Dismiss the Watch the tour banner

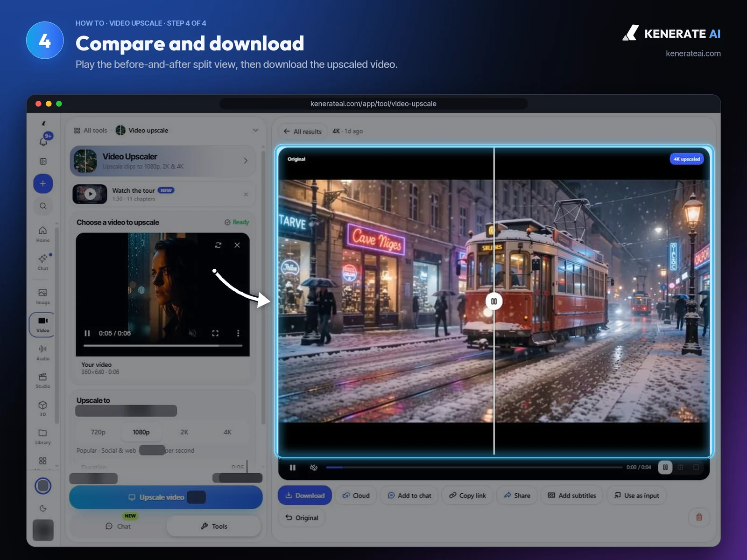point(246,194)
